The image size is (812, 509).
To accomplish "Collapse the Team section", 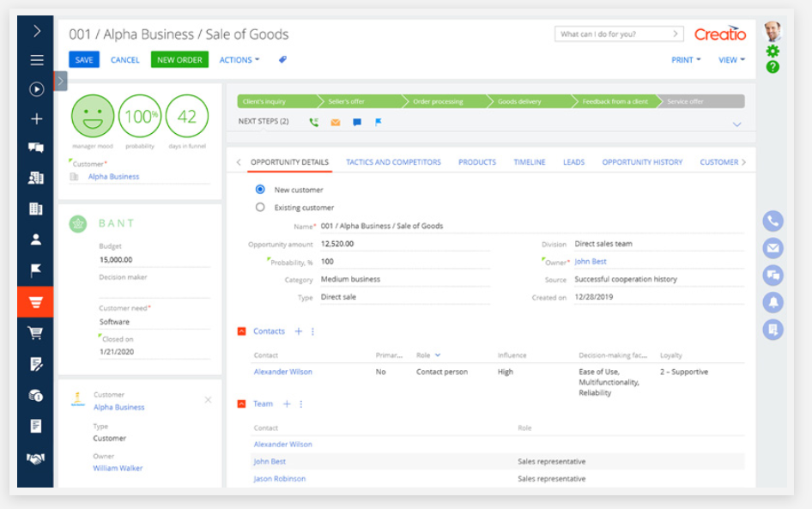I will coord(243,403).
